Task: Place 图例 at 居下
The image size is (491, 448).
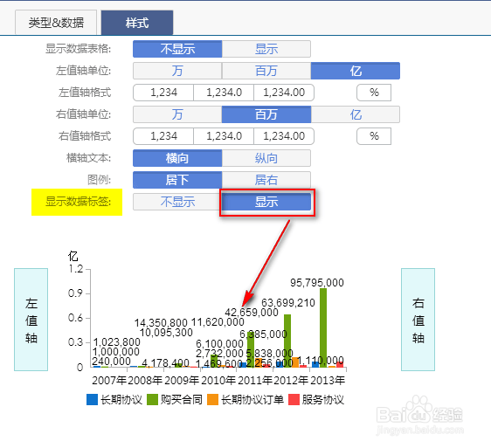Action: [177, 180]
